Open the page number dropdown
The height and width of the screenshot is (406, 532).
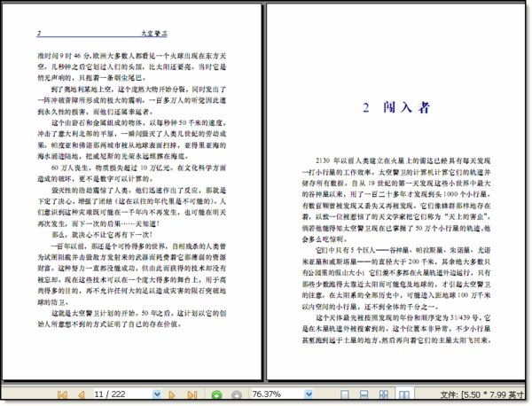tap(157, 394)
